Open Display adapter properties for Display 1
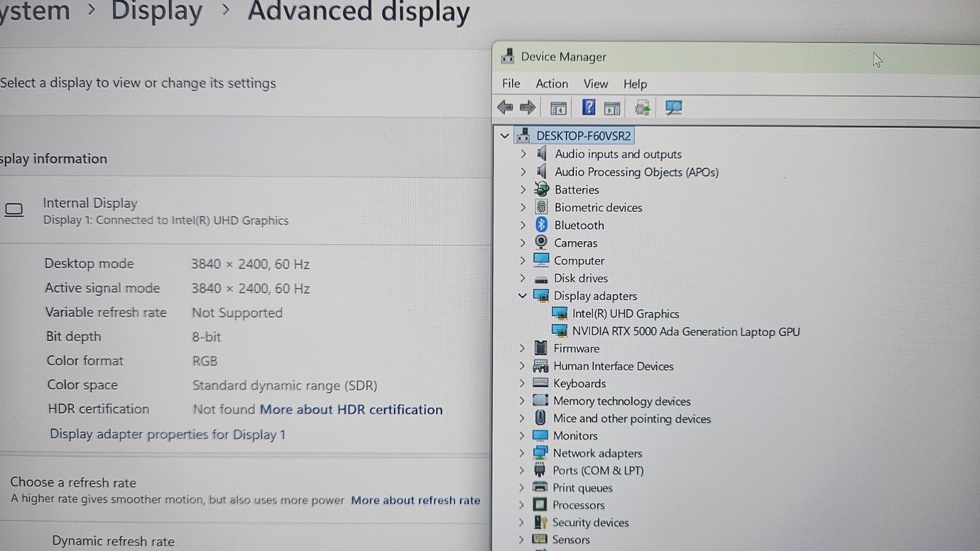This screenshot has height=551, width=980. pyautogui.click(x=167, y=434)
